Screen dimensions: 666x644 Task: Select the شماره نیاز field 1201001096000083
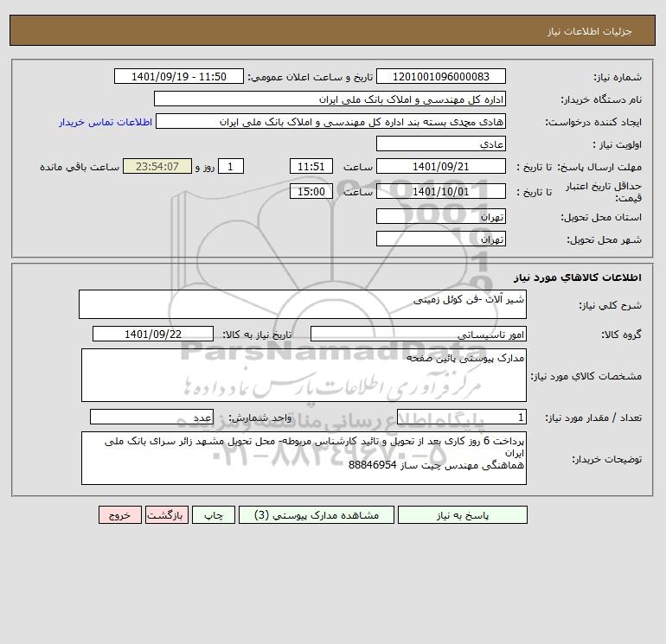tap(441, 76)
